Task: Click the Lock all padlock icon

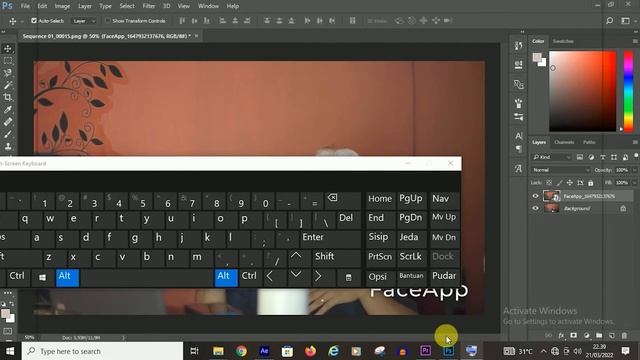Action: (590, 183)
